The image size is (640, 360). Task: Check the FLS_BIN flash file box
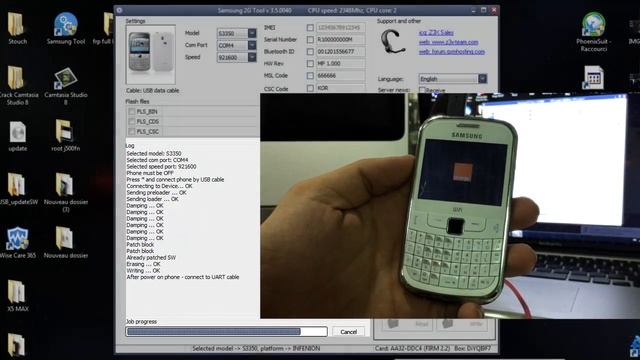(x=131, y=111)
